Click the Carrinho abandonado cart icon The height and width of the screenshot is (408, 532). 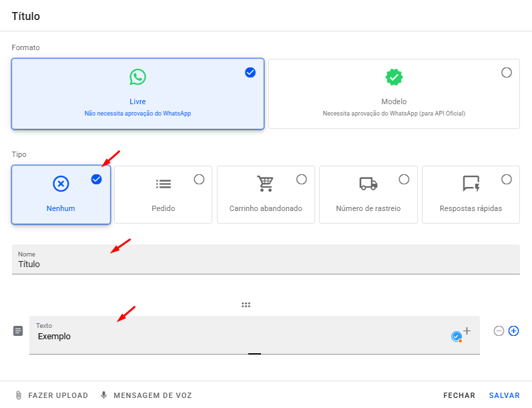(266, 184)
